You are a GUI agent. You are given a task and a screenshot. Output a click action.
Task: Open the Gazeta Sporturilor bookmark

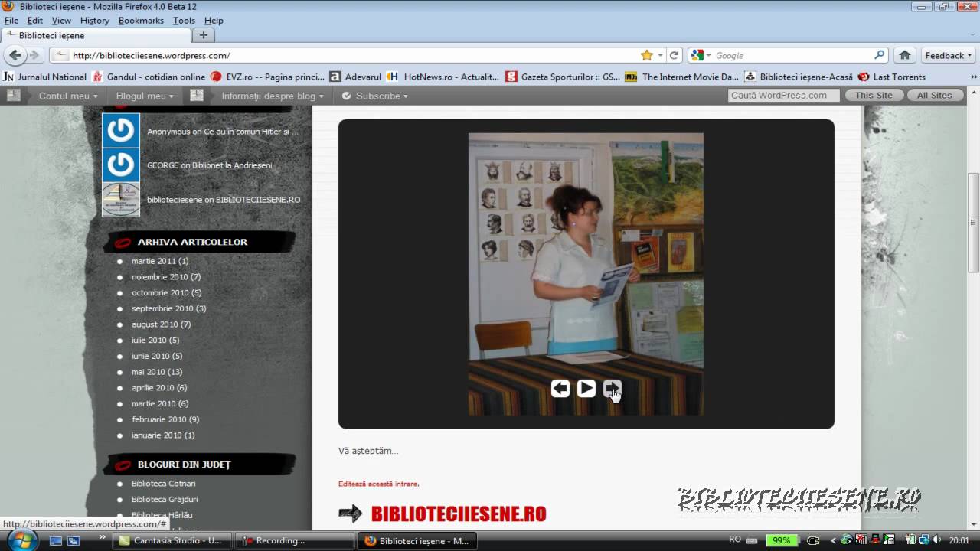click(x=563, y=77)
